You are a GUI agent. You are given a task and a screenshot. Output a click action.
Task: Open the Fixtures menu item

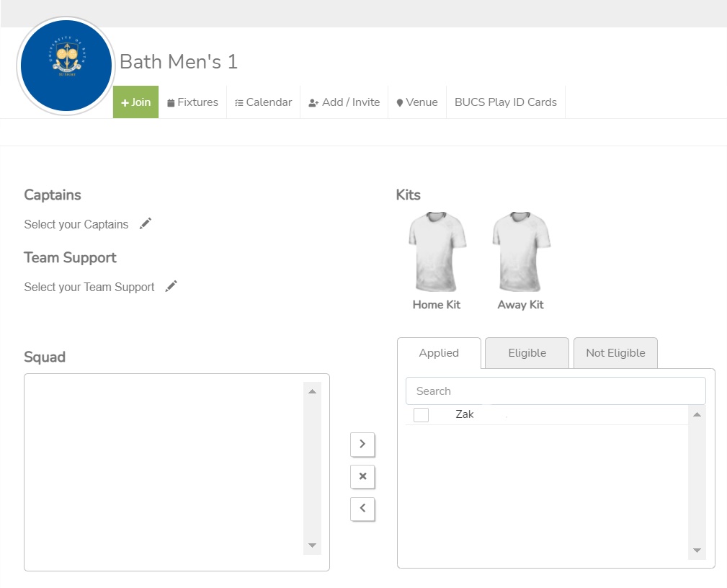[x=192, y=102]
